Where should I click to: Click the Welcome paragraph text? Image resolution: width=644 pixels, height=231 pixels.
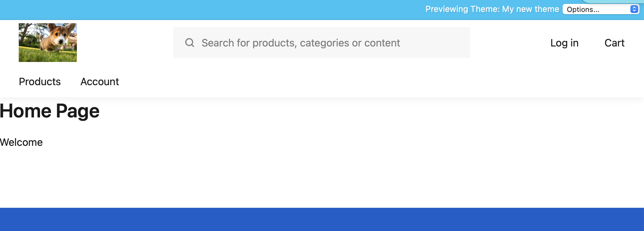[x=21, y=142]
